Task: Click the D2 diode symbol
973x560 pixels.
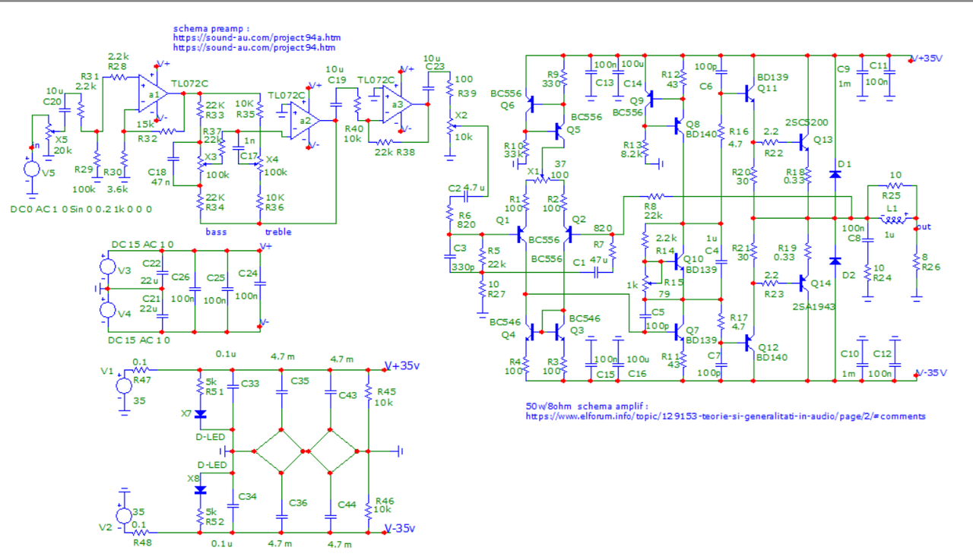Action: point(835,261)
